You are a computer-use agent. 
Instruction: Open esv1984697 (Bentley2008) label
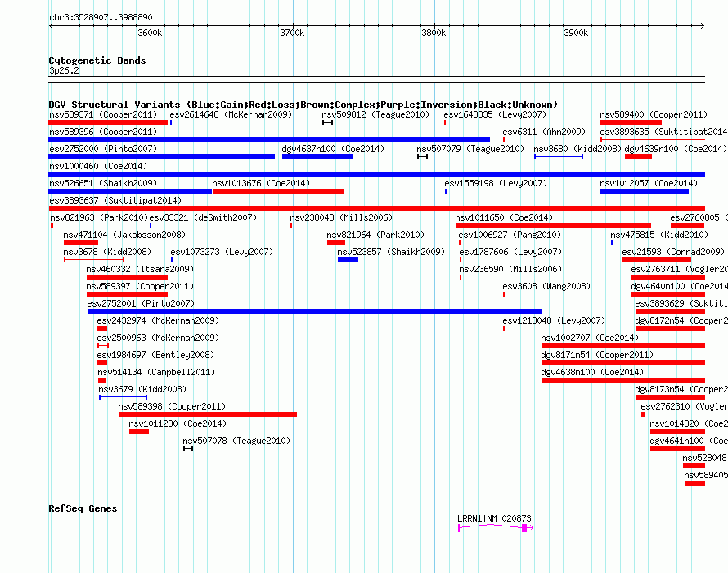coord(155,355)
